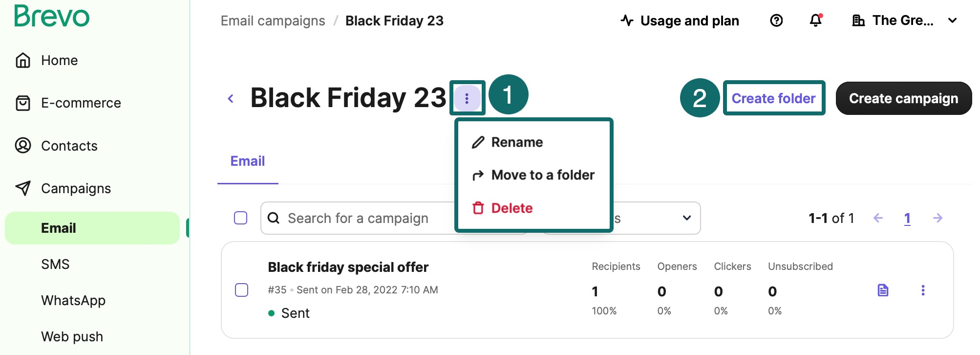
Task: Select the E-commerce bag icon
Action: [x=23, y=103]
